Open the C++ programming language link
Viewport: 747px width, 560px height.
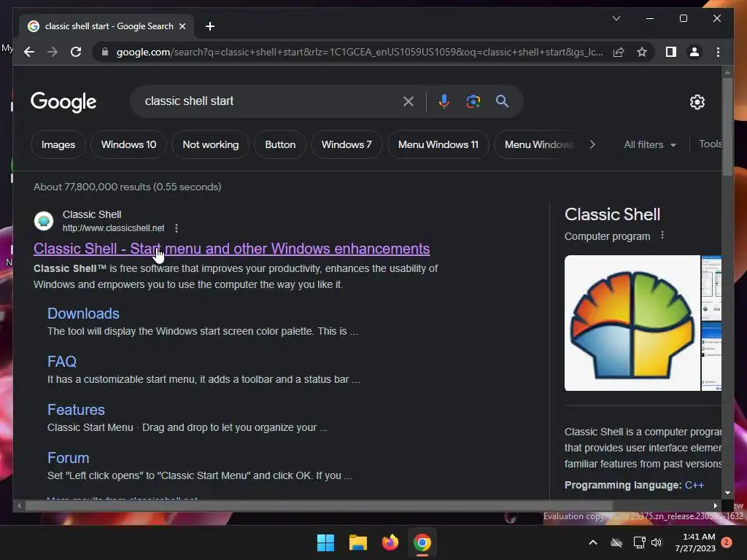click(694, 485)
